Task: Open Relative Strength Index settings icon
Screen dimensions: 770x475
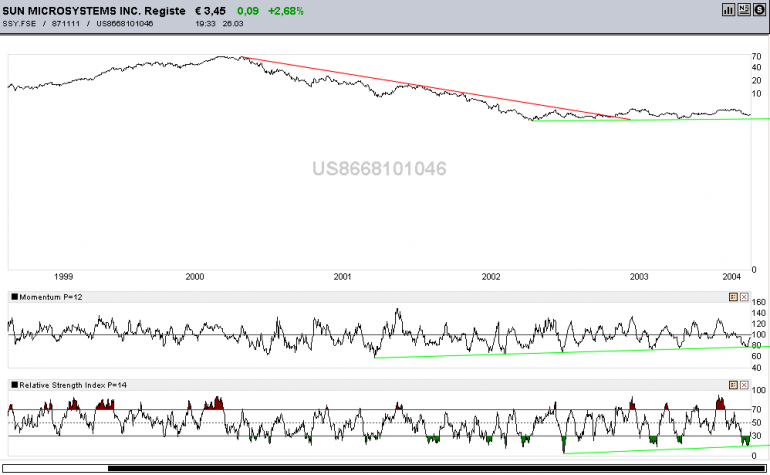Action: [x=733, y=385]
